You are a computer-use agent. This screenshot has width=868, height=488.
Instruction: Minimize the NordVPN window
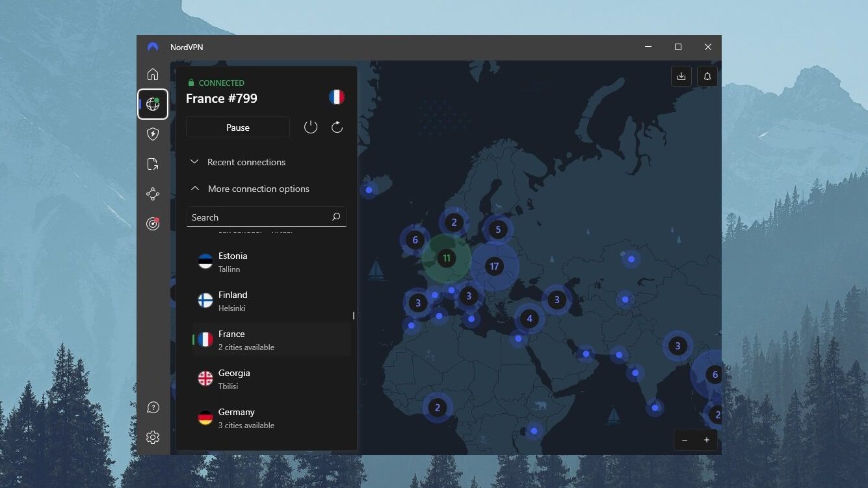(x=648, y=47)
